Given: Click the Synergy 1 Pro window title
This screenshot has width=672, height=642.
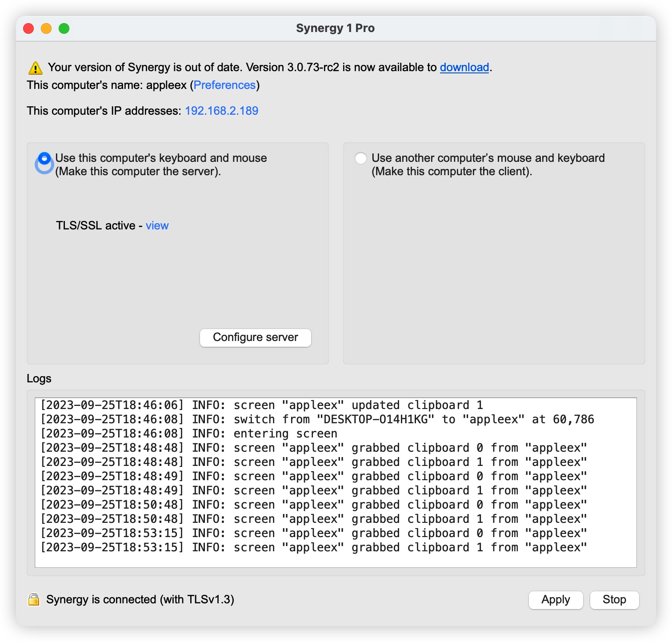Looking at the screenshot, I should pos(336,28).
